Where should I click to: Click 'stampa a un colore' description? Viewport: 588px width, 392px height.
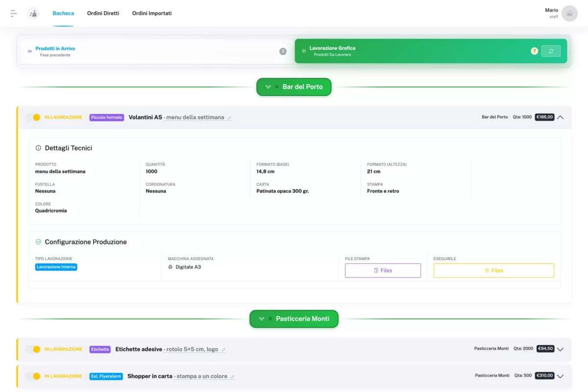click(202, 376)
